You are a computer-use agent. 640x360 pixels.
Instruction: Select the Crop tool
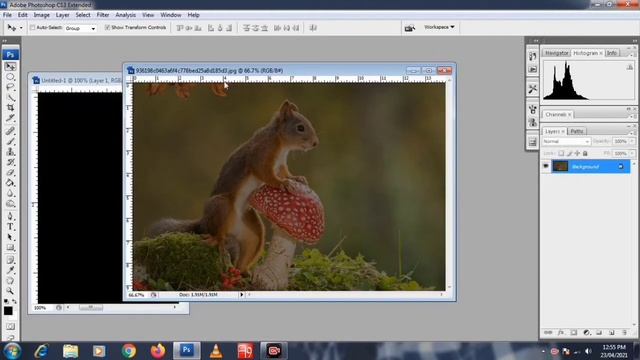pyautogui.click(x=10, y=108)
